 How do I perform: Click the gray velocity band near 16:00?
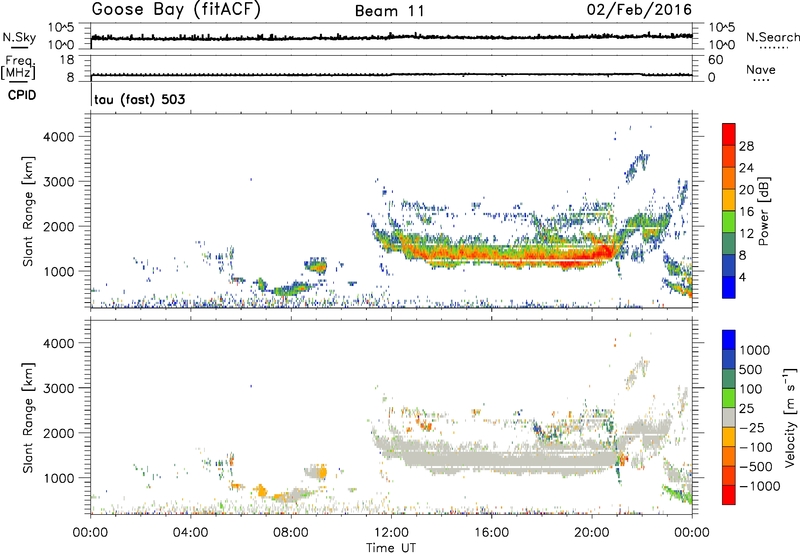point(491,458)
